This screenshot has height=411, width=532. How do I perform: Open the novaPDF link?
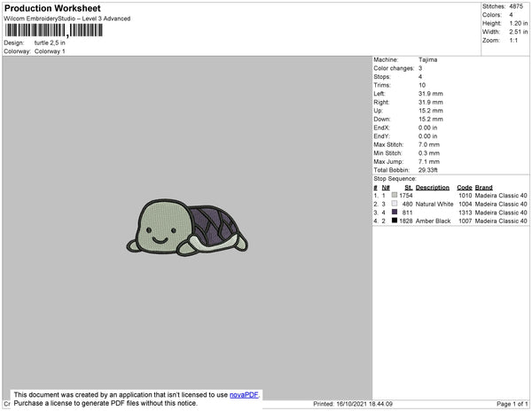pos(244,395)
